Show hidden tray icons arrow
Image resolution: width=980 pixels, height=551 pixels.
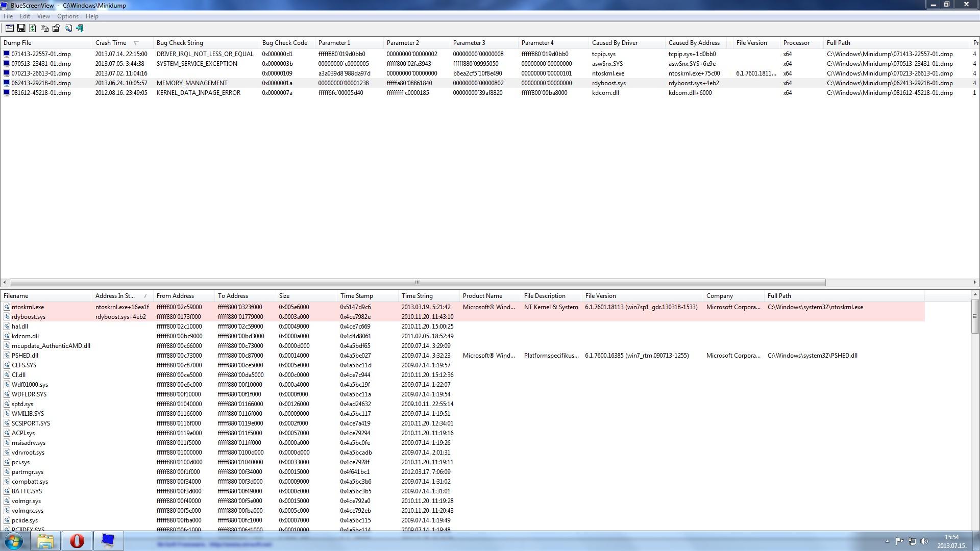click(887, 541)
